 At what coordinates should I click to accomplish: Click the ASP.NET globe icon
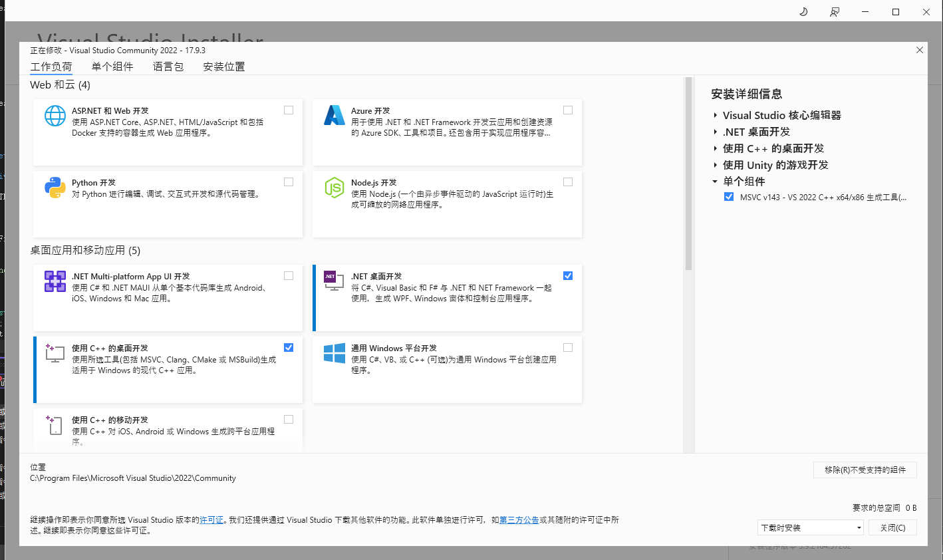coord(55,116)
